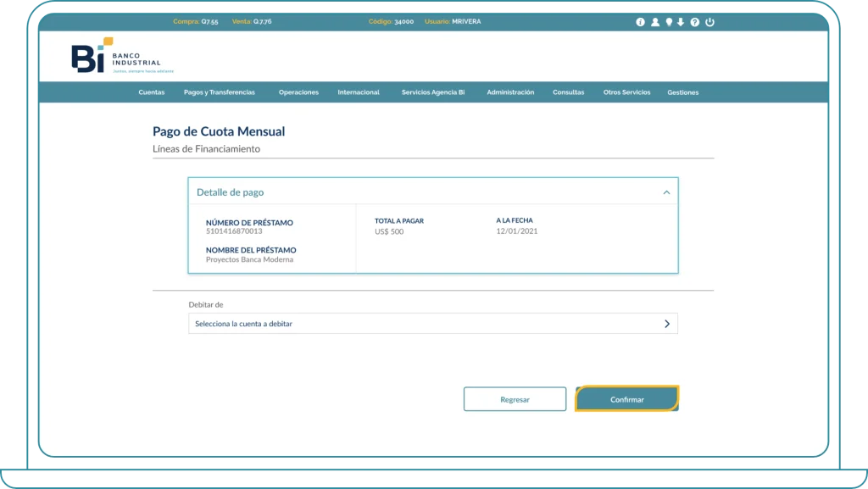Log out using the power icon
The height and width of the screenshot is (489, 868).
pos(709,22)
